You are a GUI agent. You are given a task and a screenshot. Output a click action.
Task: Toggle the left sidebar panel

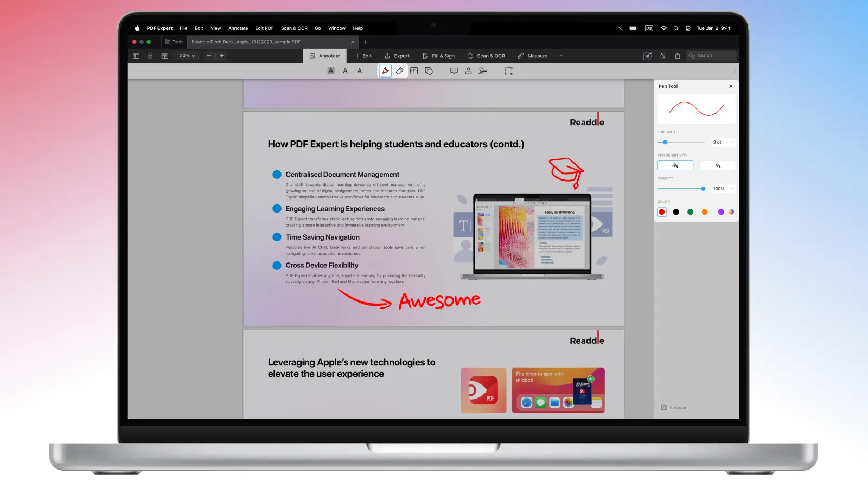(x=136, y=56)
